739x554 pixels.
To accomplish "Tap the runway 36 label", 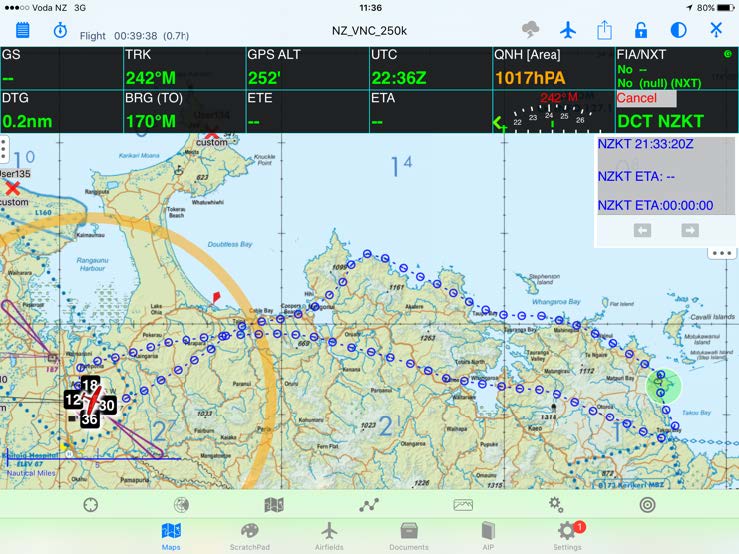I will coord(90,419).
